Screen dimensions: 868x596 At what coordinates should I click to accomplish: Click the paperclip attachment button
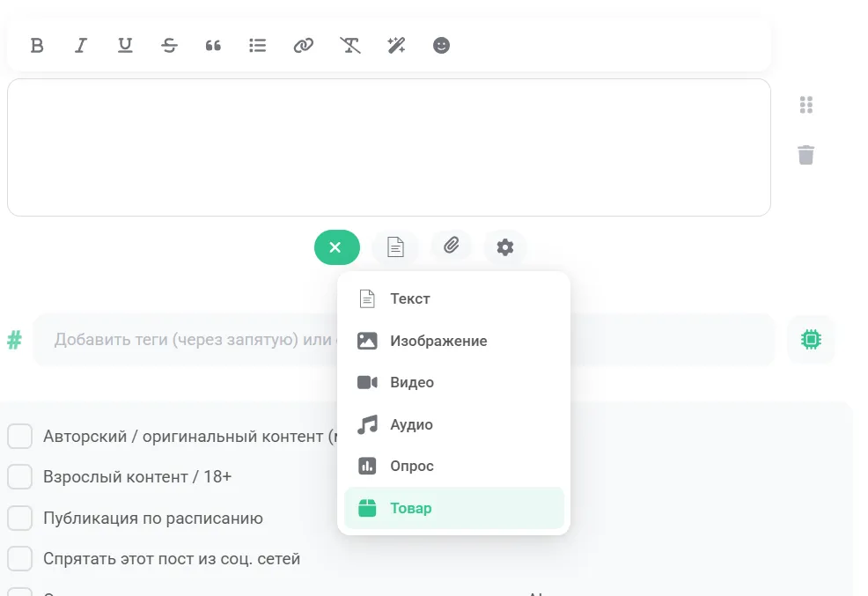coord(451,246)
